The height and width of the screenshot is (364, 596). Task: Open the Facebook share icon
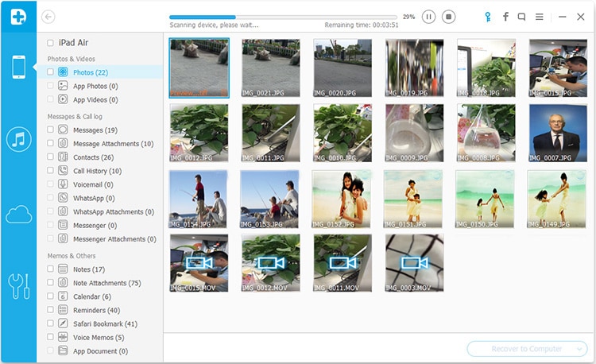tap(505, 17)
